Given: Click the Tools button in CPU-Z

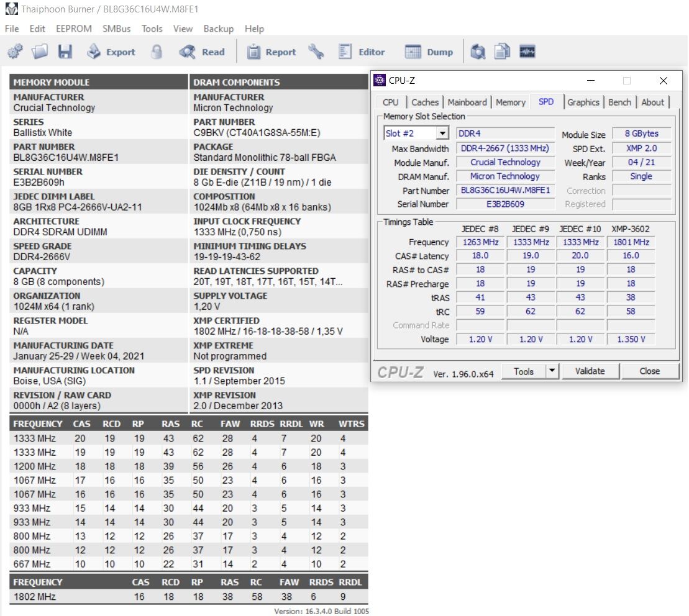Looking at the screenshot, I should tap(523, 371).
